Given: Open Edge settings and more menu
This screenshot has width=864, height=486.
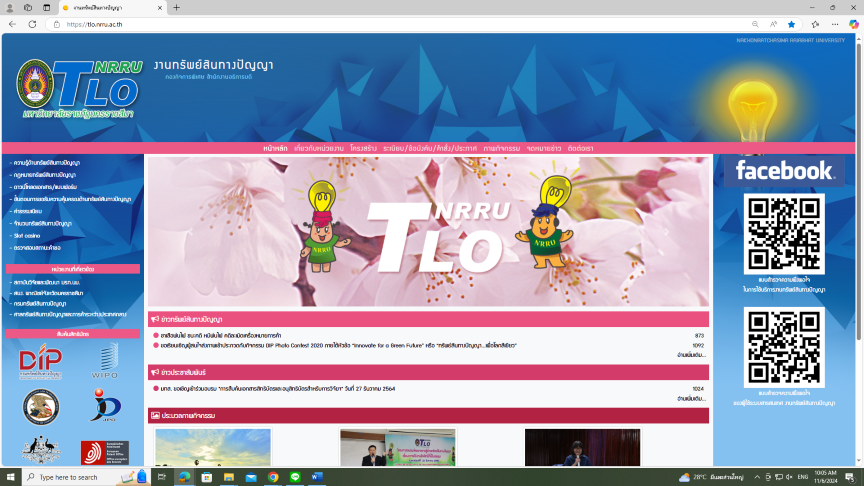Looking at the screenshot, I should (835, 24).
